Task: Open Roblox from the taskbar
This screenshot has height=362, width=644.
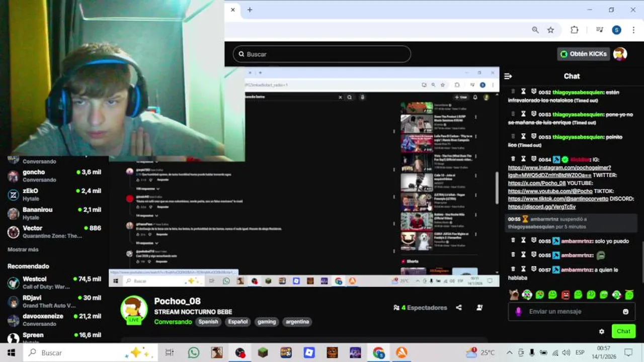Action: pos(309,352)
